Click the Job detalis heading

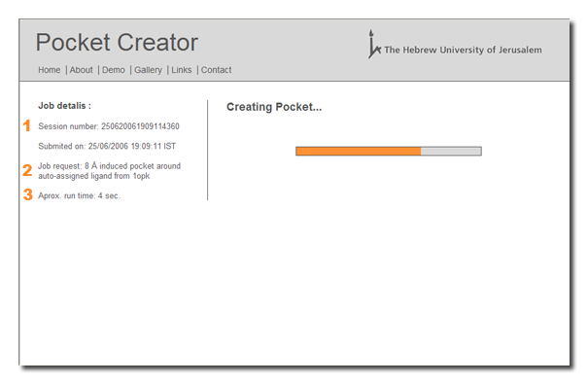point(64,106)
